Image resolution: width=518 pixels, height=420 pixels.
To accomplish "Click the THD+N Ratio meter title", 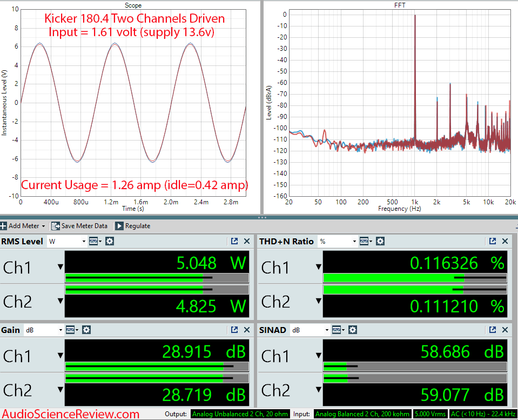I will click(286, 242).
